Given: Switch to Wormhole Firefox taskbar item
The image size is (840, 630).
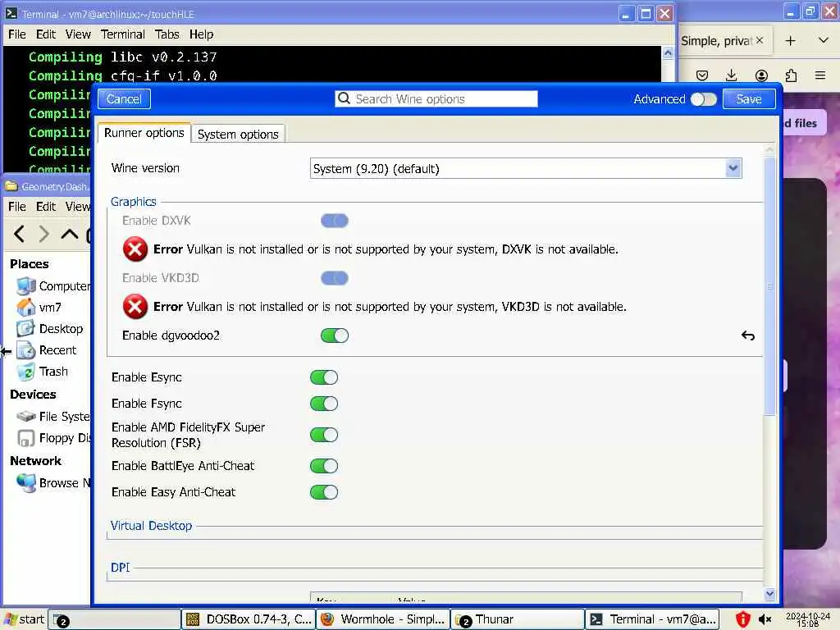Looking at the screenshot, I should coord(383,619).
